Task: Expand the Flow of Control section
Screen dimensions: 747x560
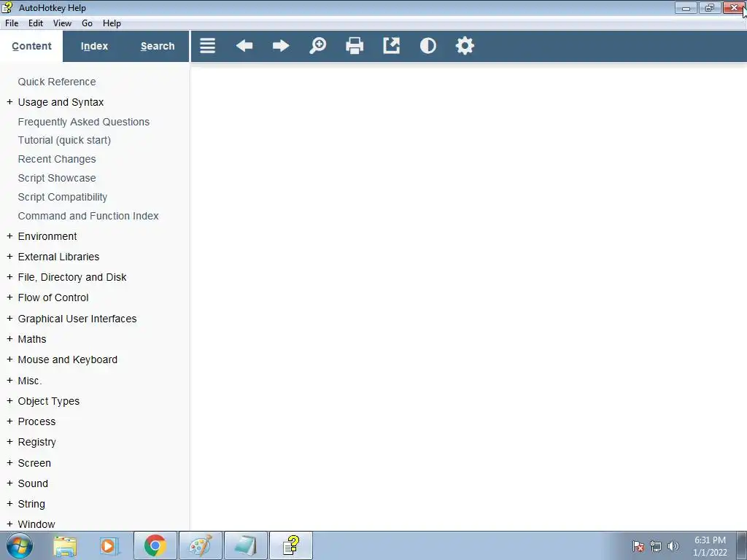Action: tap(9, 297)
